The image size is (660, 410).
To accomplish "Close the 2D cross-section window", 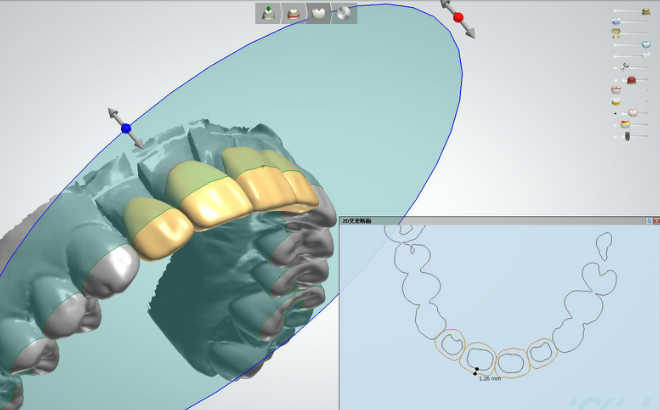I will [x=654, y=220].
